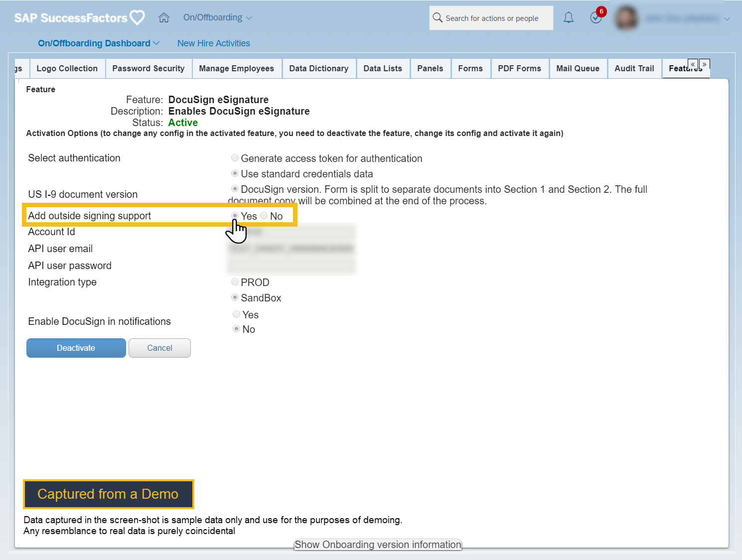The image size is (742, 560).
Task: Select Use standard credentials data
Action: [x=235, y=173]
